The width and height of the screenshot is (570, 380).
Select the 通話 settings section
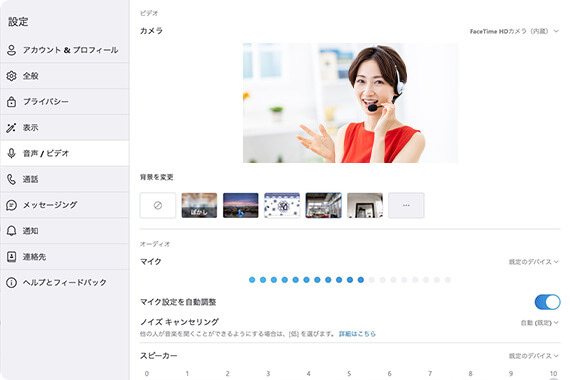click(65, 179)
